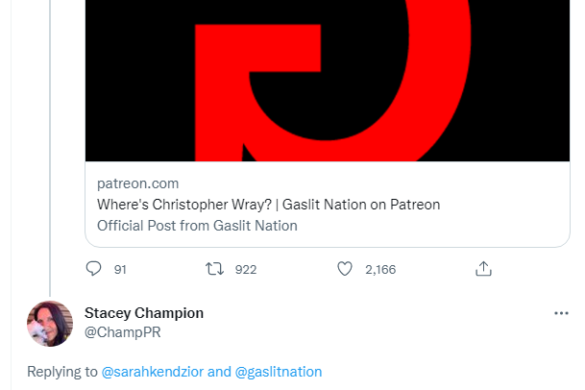Click the "and" between mentioned handles
The width and height of the screenshot is (585, 390).
coord(219,372)
